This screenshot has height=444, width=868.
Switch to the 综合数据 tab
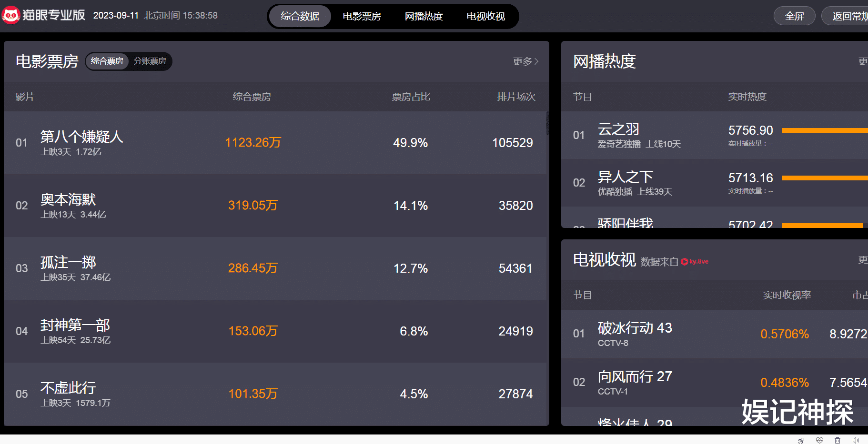coord(300,16)
